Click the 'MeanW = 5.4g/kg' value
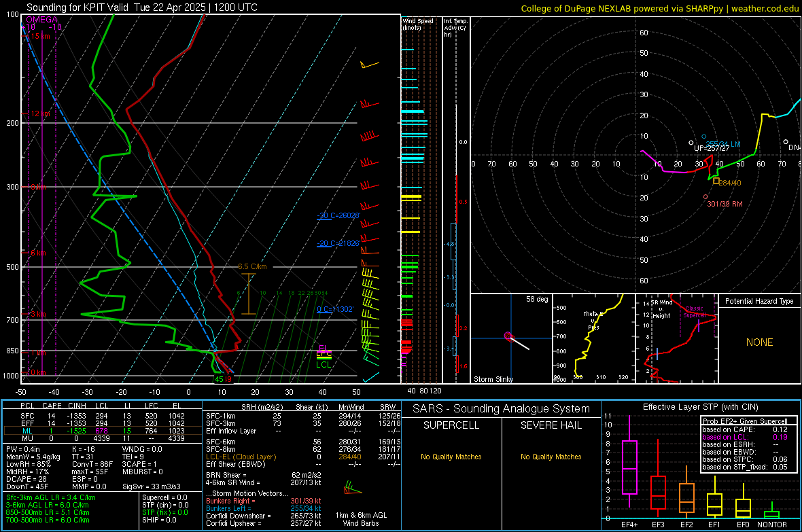 coord(33,457)
